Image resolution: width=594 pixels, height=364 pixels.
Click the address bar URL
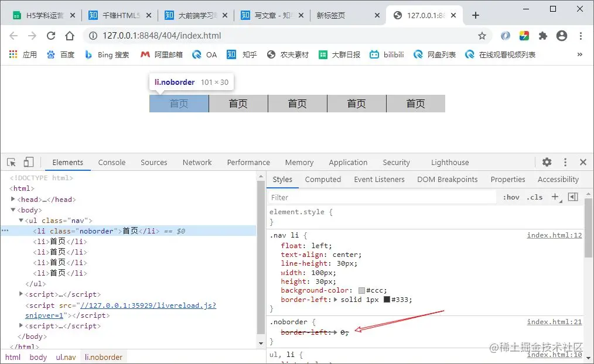click(162, 36)
